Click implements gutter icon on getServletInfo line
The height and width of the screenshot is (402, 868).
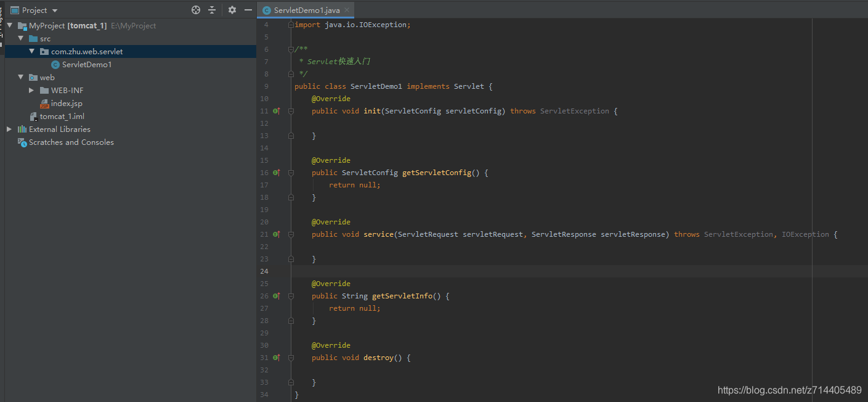coord(277,296)
